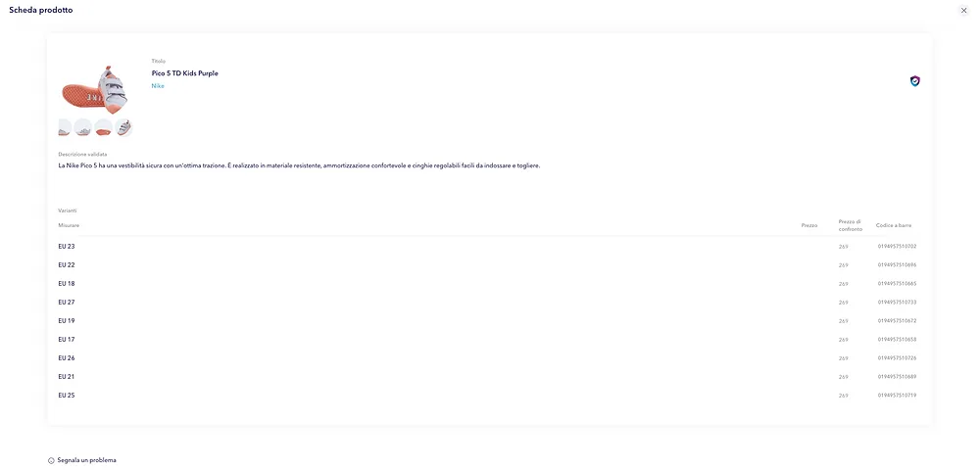Select the angled strap-view shoe thumbnail

pyautogui.click(x=123, y=128)
